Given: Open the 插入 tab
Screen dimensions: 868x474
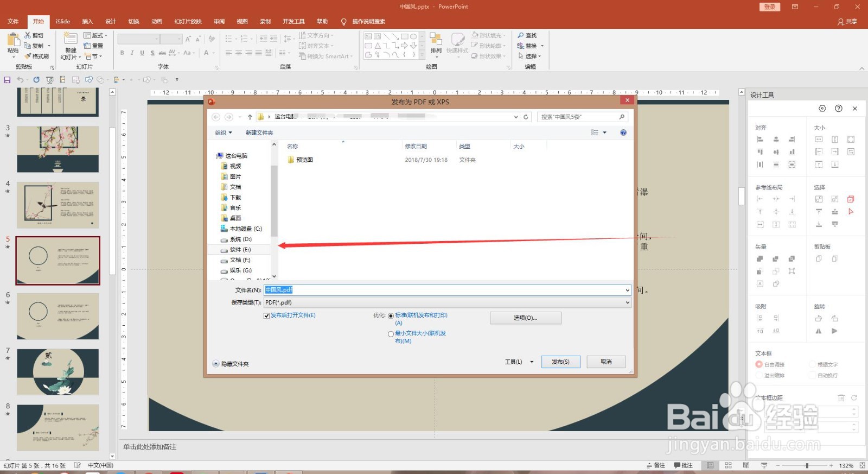Looking at the screenshot, I should pos(87,21).
